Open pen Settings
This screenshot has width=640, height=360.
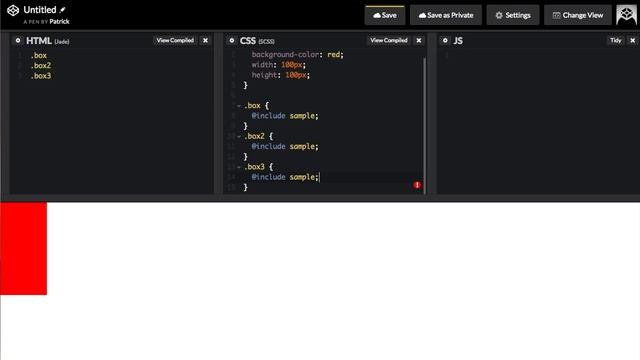click(513, 15)
